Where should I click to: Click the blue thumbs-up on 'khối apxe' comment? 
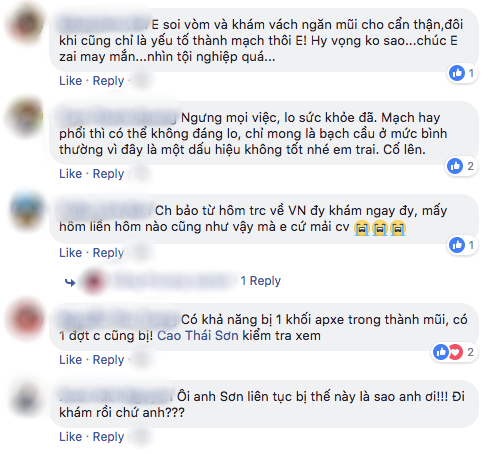point(441,352)
